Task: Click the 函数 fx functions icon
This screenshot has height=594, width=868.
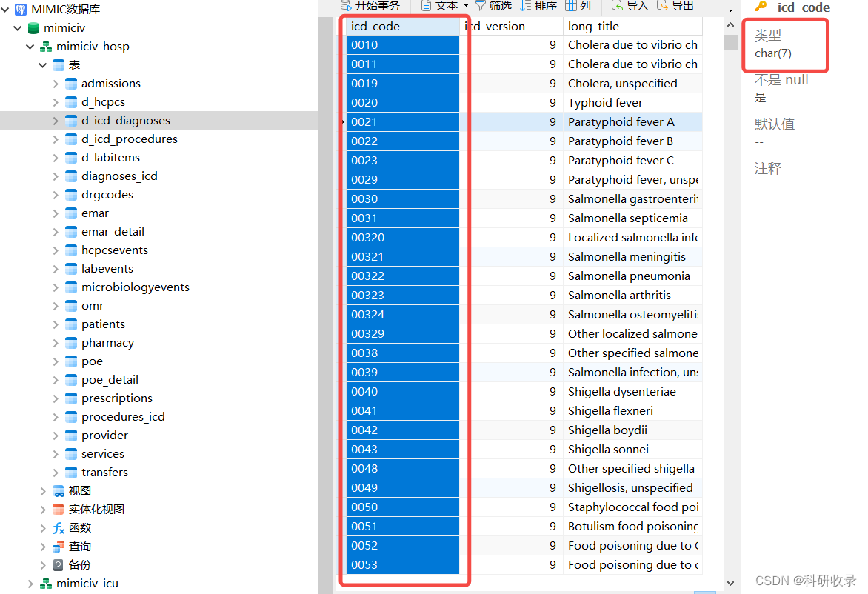Action: point(59,528)
